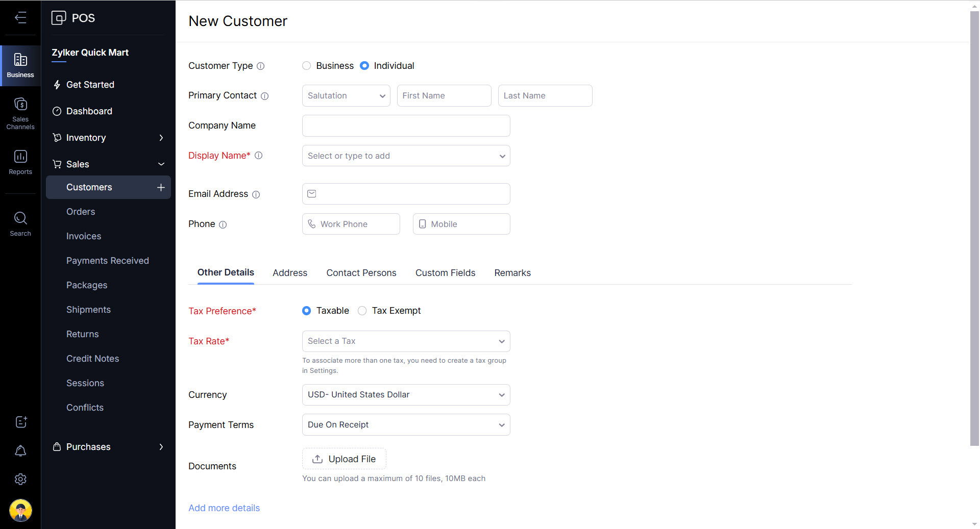Choose the Tax Exempt option
This screenshot has width=980, height=529.
coord(362,311)
